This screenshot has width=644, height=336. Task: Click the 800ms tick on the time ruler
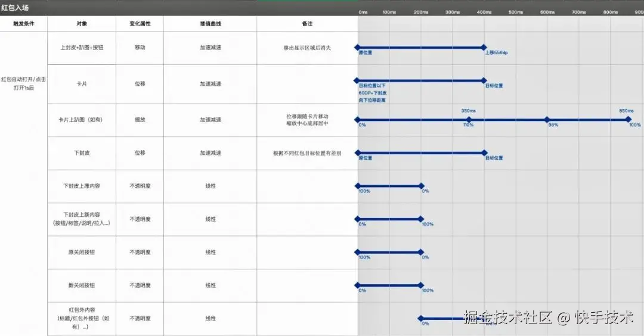coord(611,13)
